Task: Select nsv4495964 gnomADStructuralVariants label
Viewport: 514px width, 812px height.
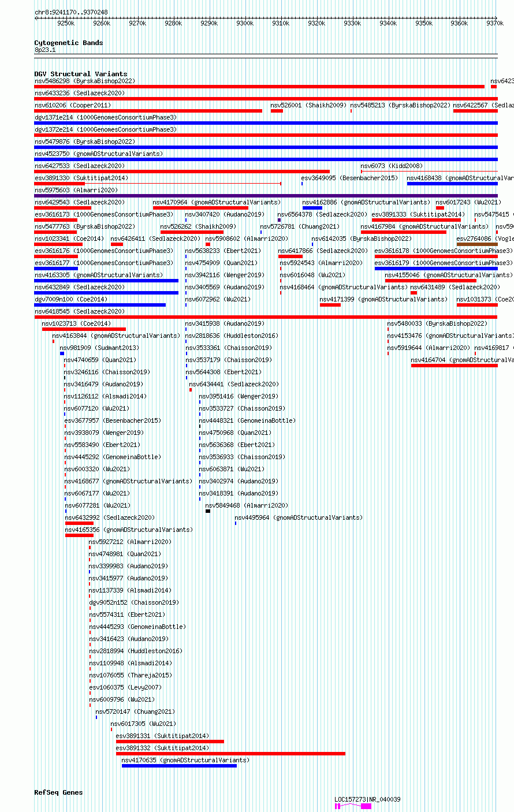Action: tap(299, 517)
